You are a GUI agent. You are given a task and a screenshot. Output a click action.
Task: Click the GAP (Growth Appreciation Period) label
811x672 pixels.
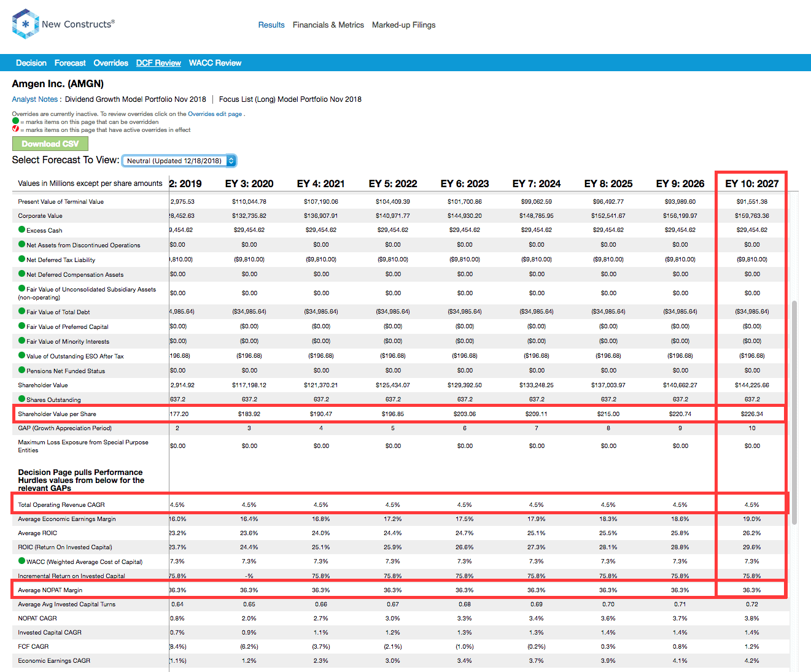point(64,428)
